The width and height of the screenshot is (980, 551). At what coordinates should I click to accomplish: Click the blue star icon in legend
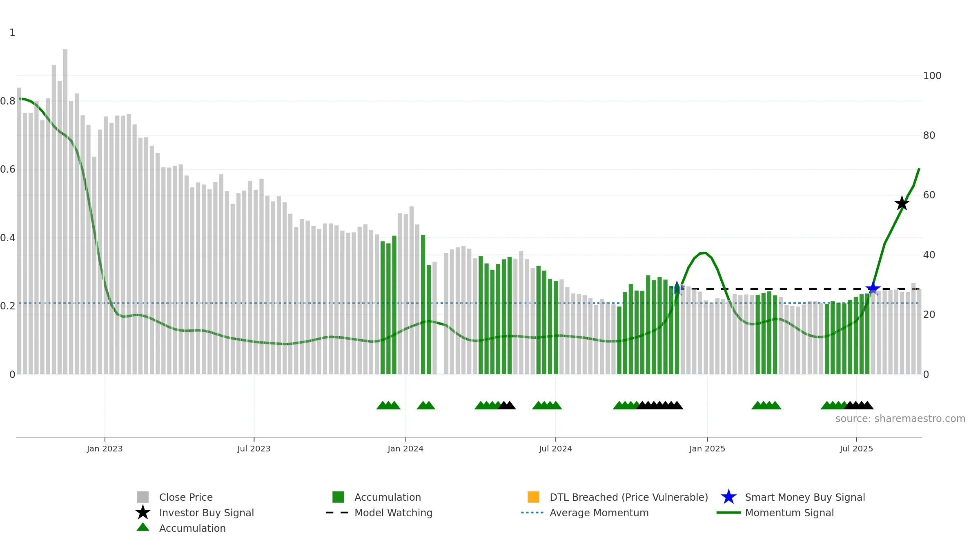729,497
